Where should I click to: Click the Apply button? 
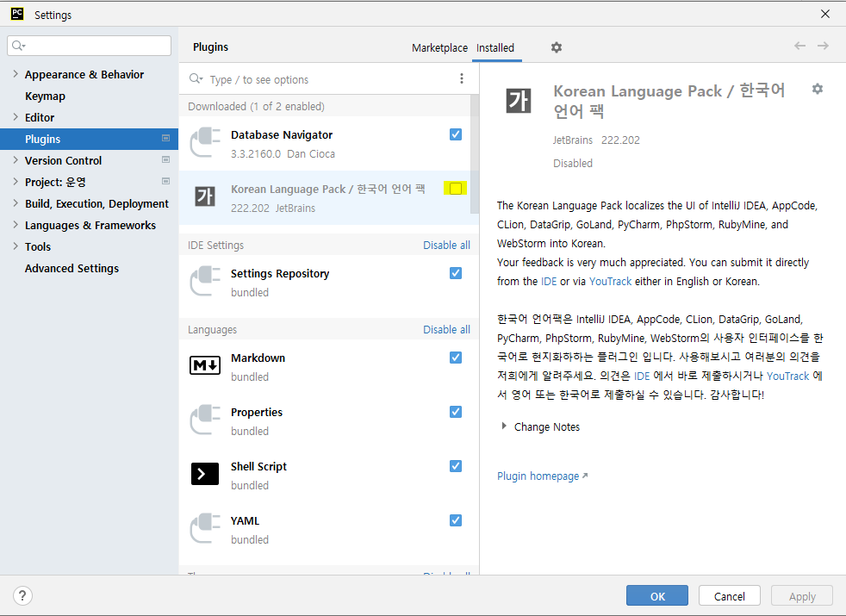coord(802,596)
